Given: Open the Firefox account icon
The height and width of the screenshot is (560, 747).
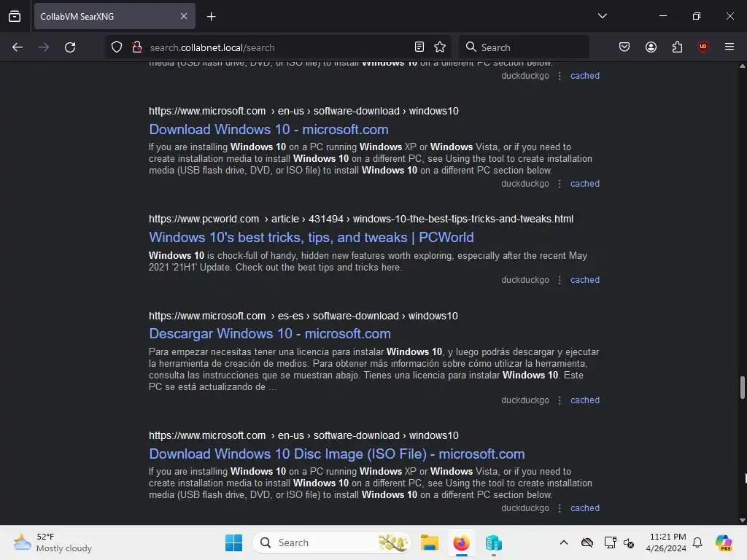Looking at the screenshot, I should (651, 47).
